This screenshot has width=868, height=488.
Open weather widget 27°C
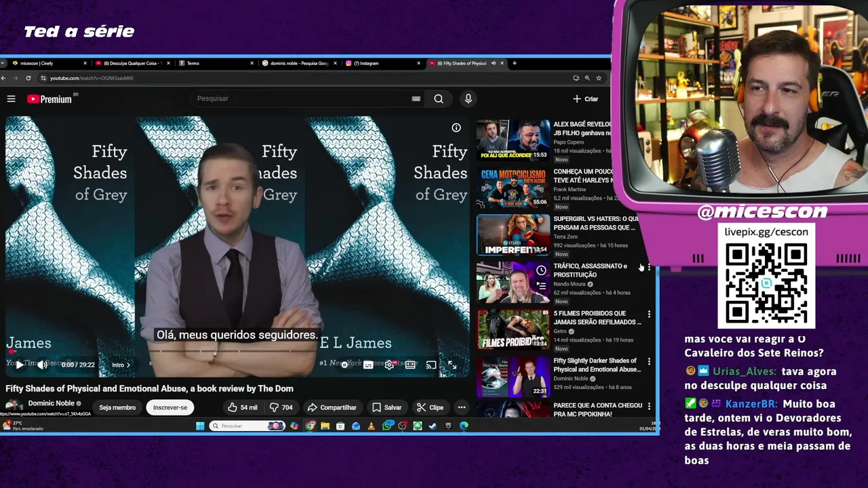pyautogui.click(x=24, y=426)
